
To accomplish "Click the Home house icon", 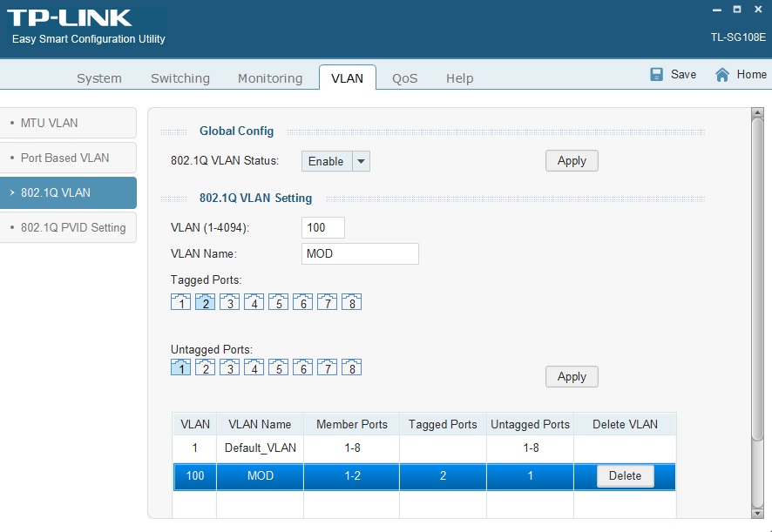I will (x=721, y=75).
